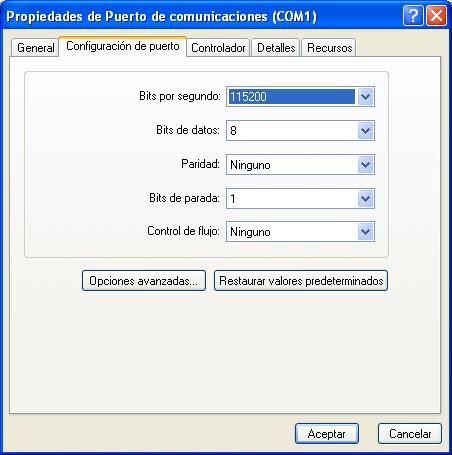The width and height of the screenshot is (452, 455).
Task: Switch to the General tab
Action: coord(35,48)
